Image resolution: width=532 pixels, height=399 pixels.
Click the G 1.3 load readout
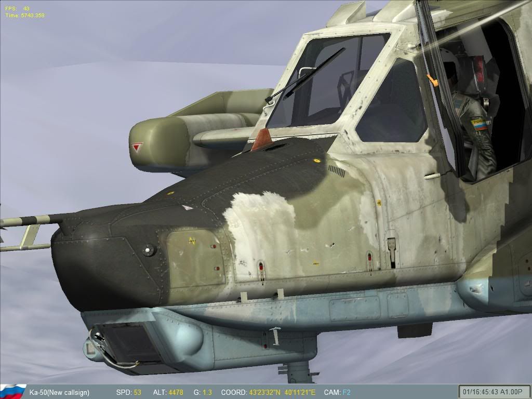click(x=203, y=393)
